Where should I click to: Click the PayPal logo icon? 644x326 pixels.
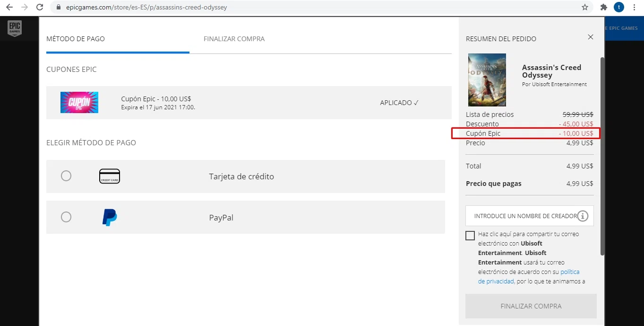[110, 218]
